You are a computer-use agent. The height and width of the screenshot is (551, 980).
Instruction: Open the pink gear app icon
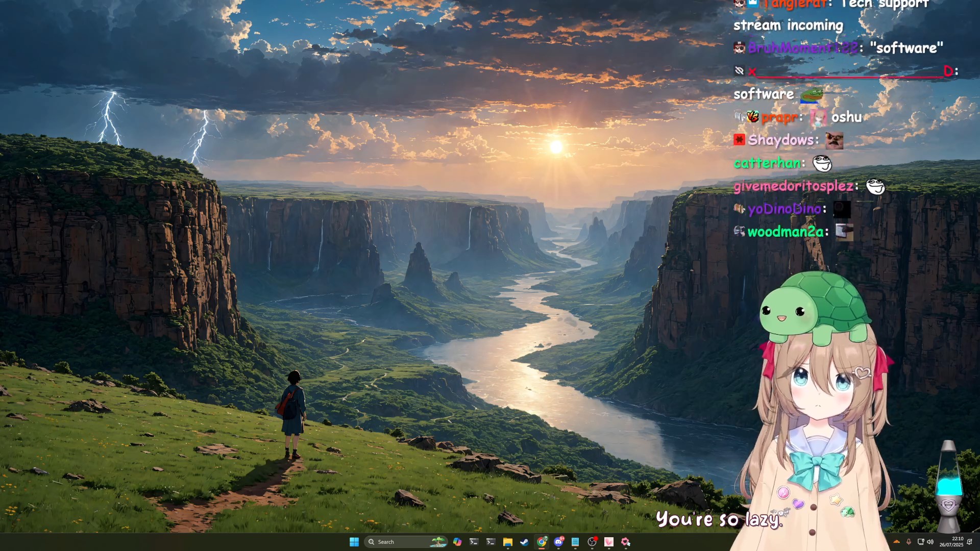pos(626,542)
